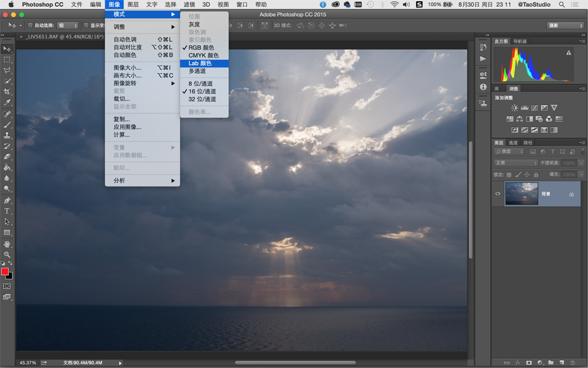This screenshot has width=588, height=368.
Task: Select the Healing Brush tool
Action: [x=7, y=114]
